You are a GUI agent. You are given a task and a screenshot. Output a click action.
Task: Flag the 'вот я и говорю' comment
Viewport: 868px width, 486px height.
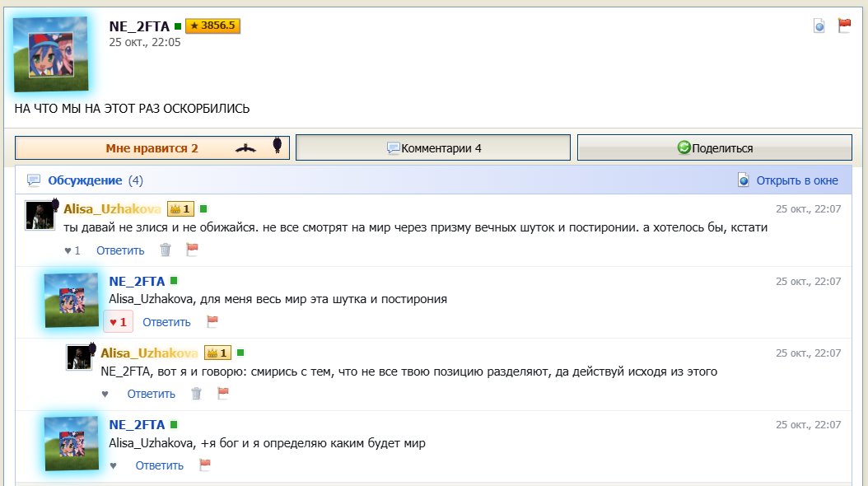(x=223, y=394)
